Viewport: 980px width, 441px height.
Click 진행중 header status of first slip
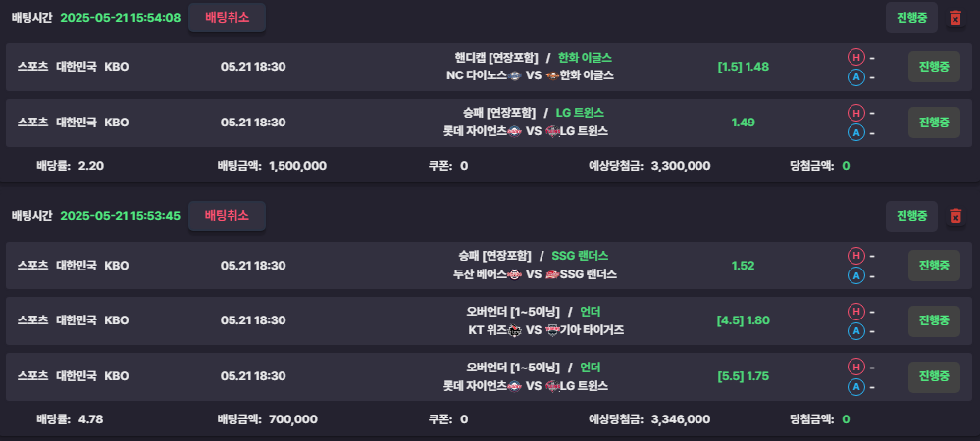(x=911, y=18)
